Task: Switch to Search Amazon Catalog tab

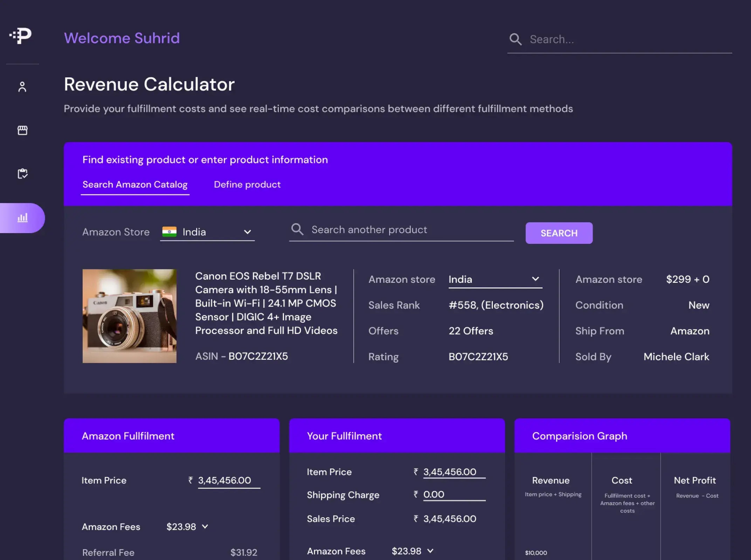Action: pyautogui.click(x=135, y=184)
